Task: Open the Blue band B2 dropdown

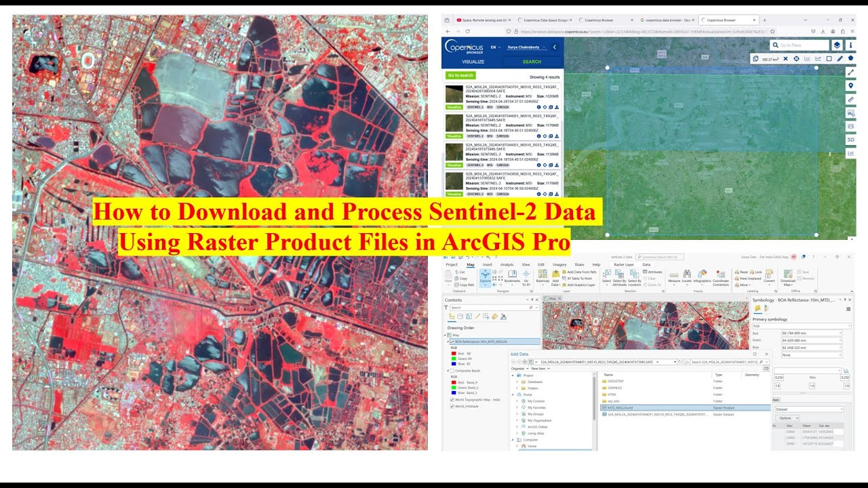Action: click(811, 348)
